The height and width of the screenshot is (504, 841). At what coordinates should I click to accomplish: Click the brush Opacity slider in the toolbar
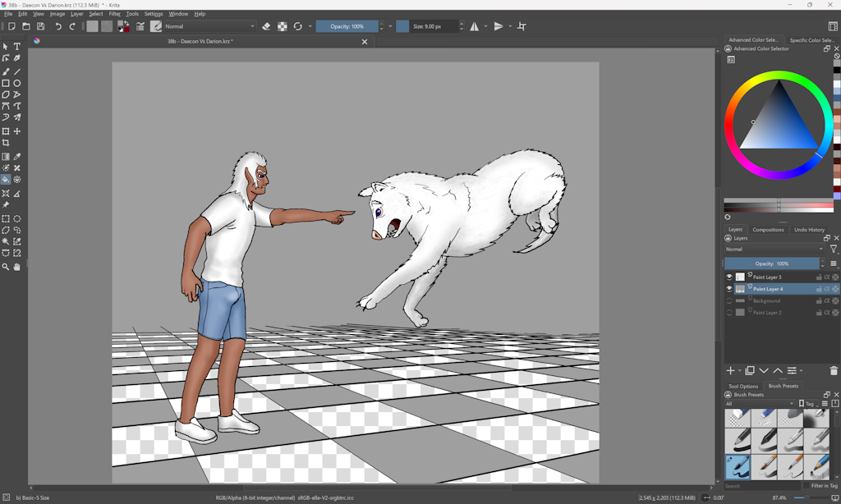[x=347, y=26]
